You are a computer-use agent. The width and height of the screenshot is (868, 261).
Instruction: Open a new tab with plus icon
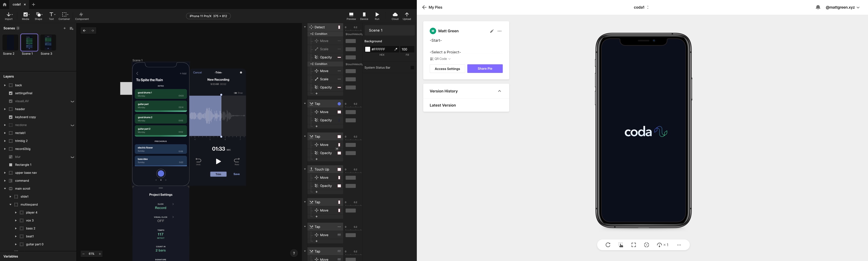click(33, 5)
